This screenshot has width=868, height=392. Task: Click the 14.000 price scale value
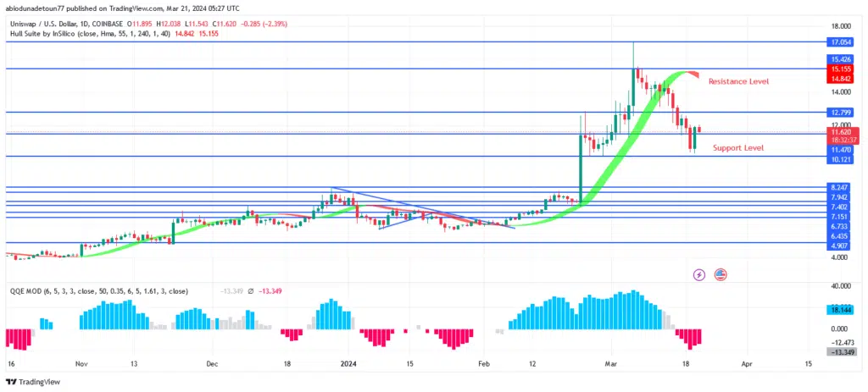[841, 91]
